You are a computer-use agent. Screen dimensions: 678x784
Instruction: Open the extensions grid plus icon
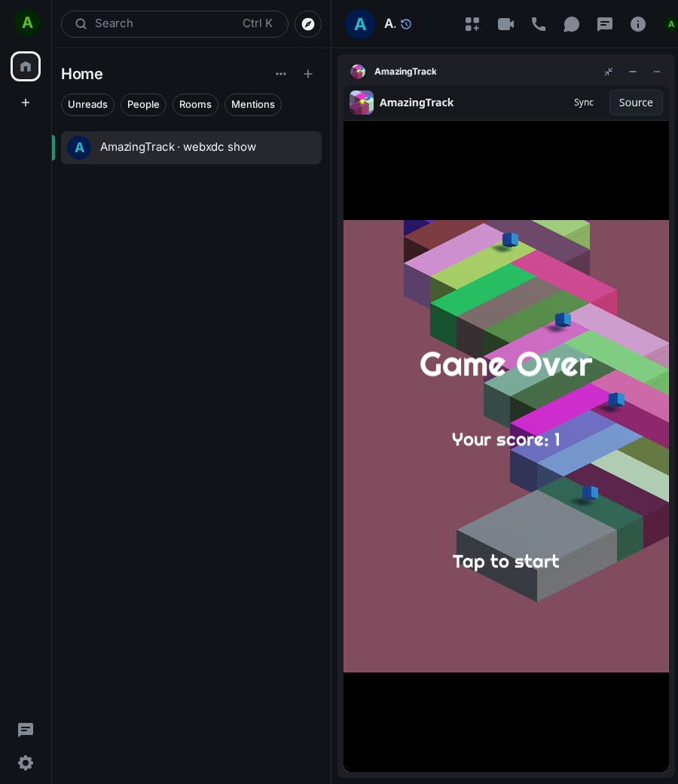point(472,24)
